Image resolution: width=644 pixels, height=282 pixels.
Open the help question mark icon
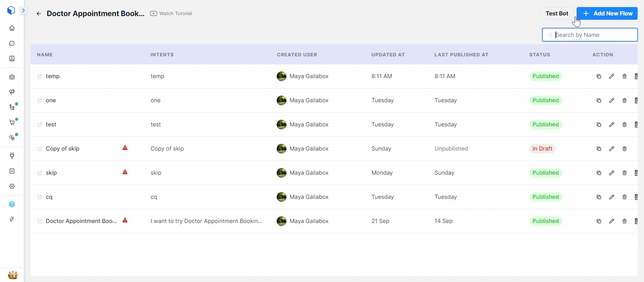point(12,204)
